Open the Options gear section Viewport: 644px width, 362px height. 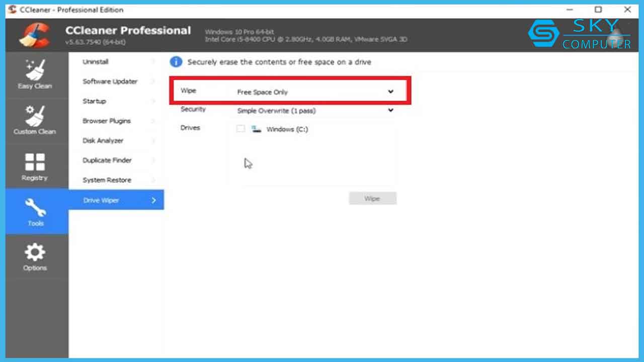35,257
